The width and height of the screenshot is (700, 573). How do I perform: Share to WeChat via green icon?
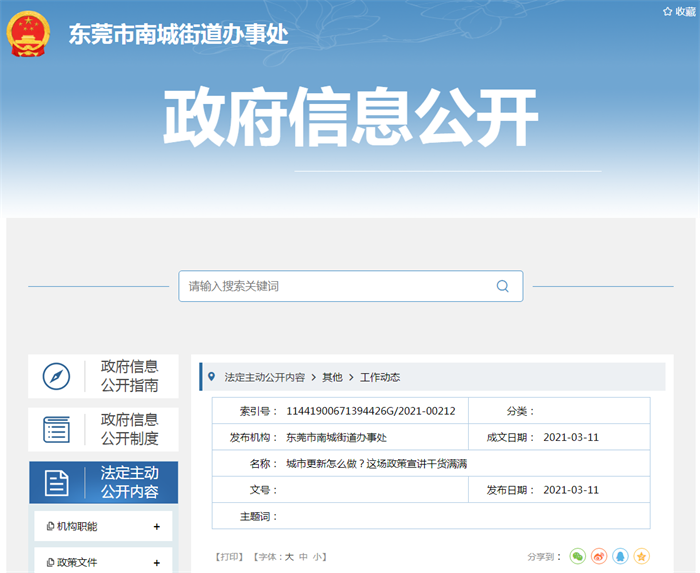click(x=578, y=556)
